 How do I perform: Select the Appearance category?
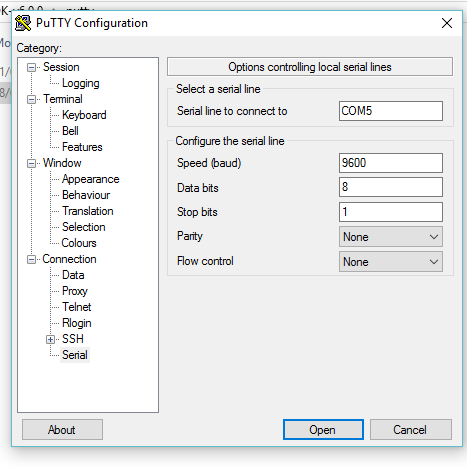point(90,179)
